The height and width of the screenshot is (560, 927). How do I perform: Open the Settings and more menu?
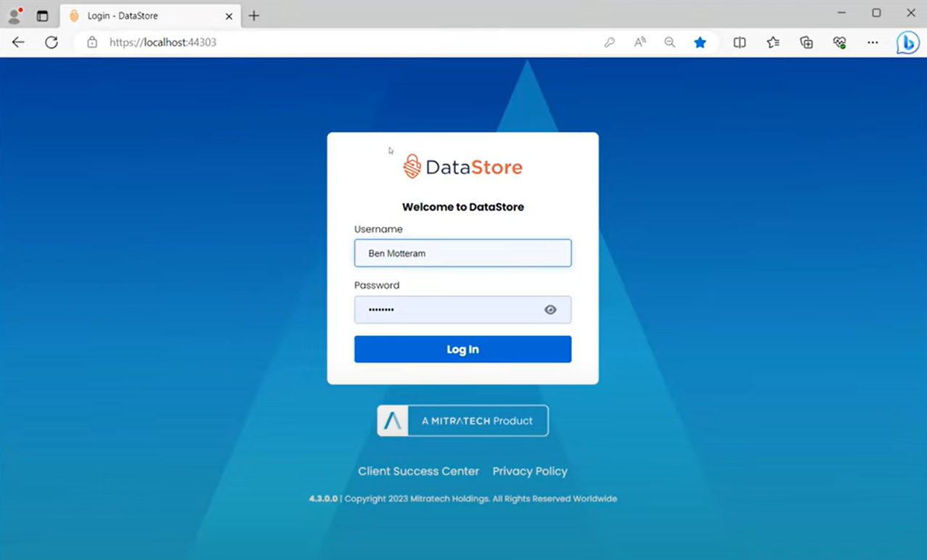873,42
